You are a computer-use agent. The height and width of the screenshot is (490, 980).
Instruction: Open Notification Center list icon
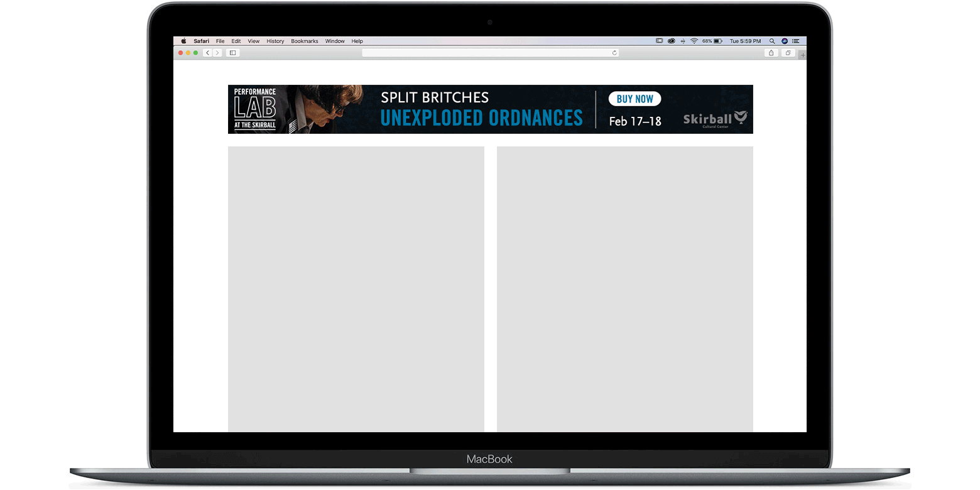pos(795,41)
